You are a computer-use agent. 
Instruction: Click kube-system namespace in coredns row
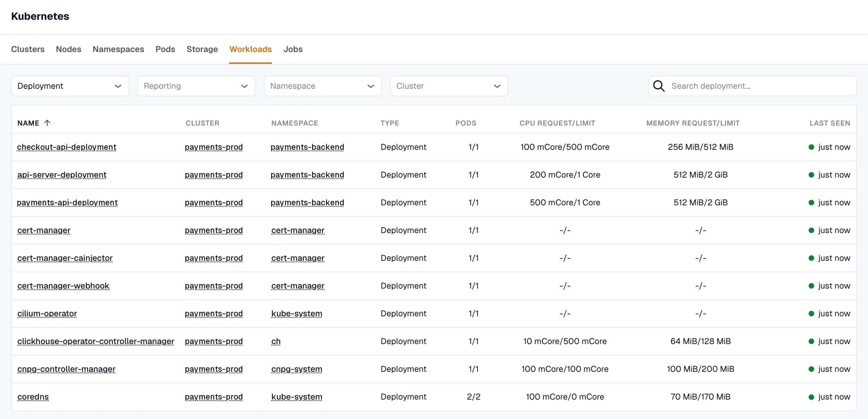click(297, 397)
